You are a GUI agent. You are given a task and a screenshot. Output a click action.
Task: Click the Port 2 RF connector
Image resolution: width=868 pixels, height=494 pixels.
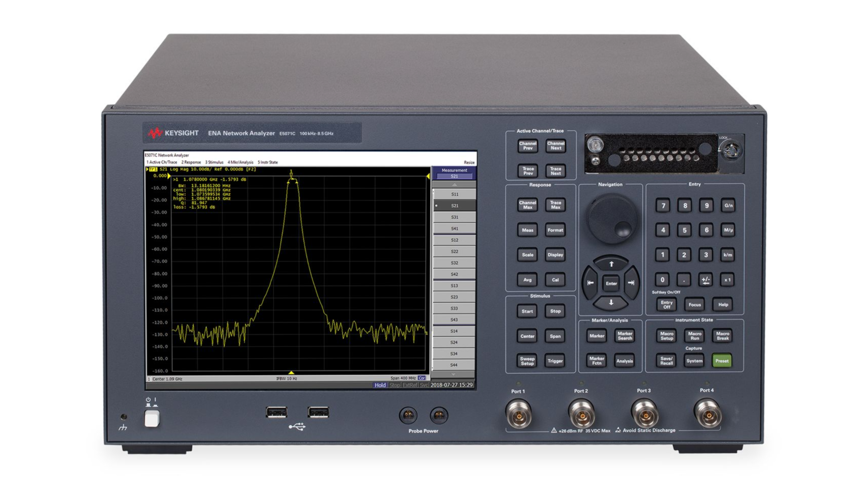(582, 413)
